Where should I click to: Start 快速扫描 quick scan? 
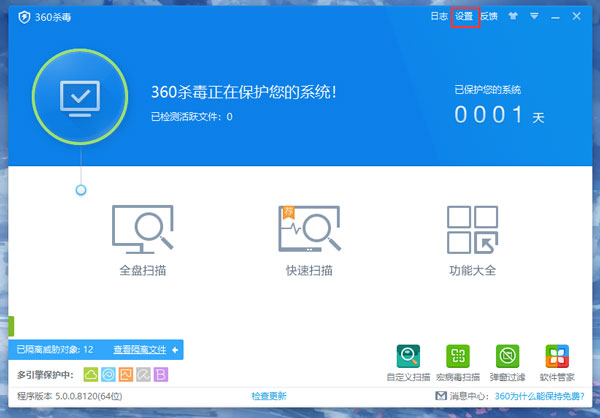pos(310,241)
